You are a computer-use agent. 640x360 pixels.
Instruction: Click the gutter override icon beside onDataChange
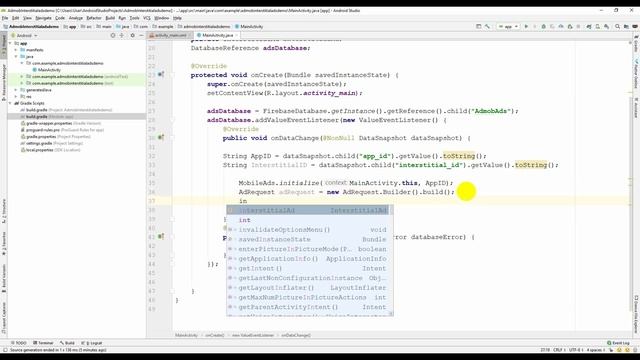point(161,138)
